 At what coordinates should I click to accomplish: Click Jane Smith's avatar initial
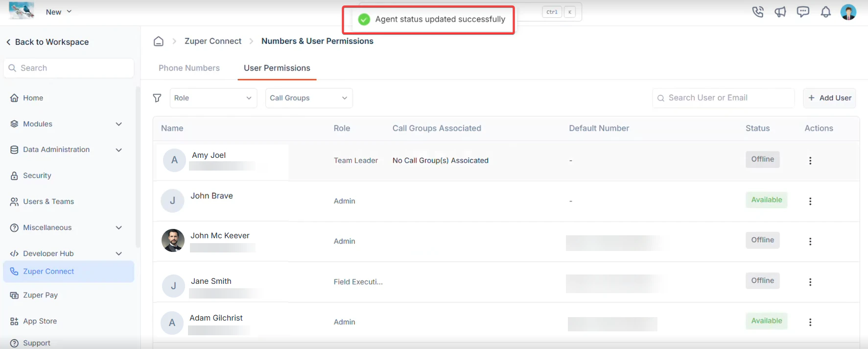pyautogui.click(x=173, y=286)
